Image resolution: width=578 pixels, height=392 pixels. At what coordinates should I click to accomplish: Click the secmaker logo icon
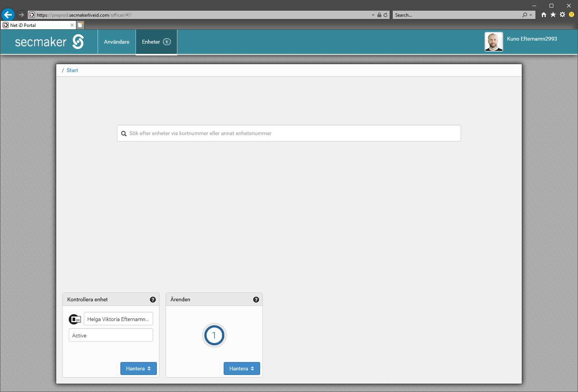point(78,42)
